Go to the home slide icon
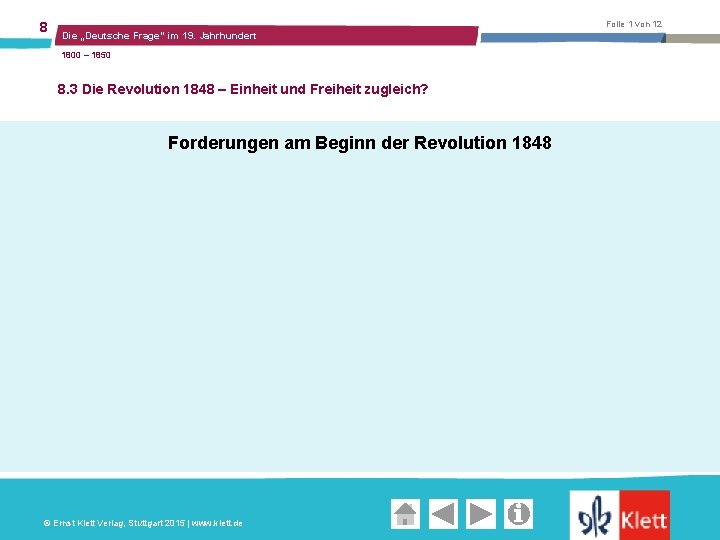Screen dimensions: 720x540 [x=405, y=514]
